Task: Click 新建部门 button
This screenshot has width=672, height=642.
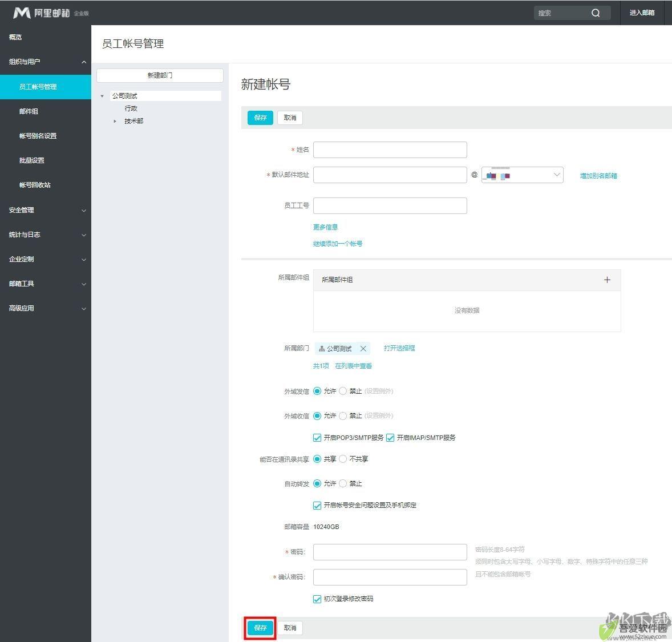Action: [x=160, y=75]
